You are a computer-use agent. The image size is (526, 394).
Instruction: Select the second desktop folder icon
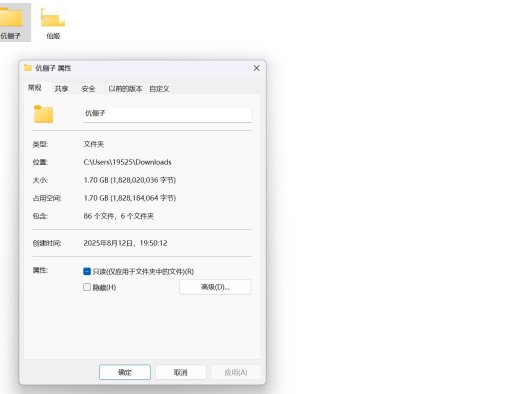[x=53, y=17]
